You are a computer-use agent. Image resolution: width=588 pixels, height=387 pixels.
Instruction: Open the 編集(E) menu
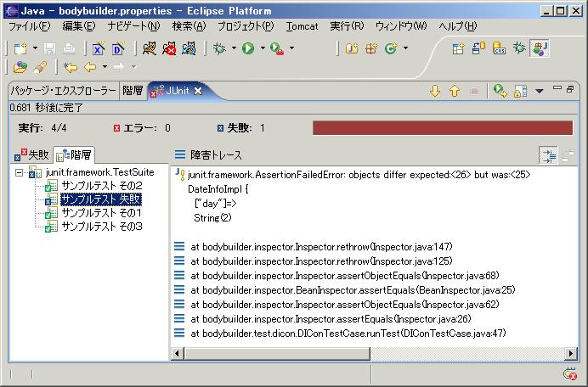[79, 26]
